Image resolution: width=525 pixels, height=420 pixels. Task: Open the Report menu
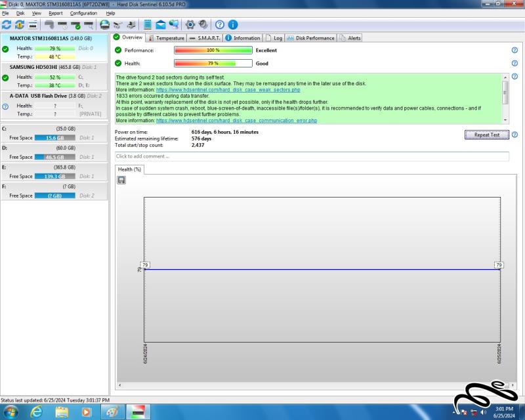click(x=56, y=13)
